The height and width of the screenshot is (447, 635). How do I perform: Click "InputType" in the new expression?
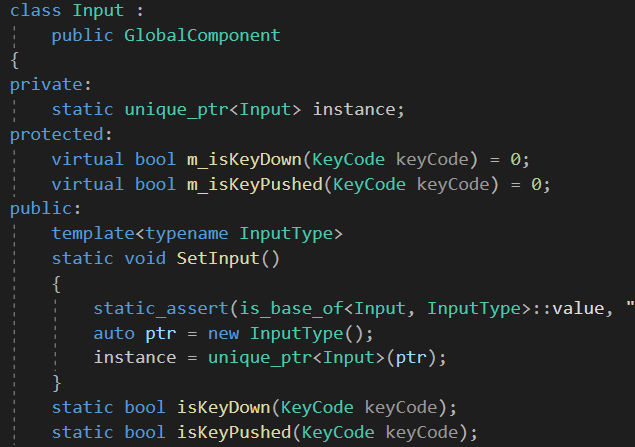click(296, 334)
